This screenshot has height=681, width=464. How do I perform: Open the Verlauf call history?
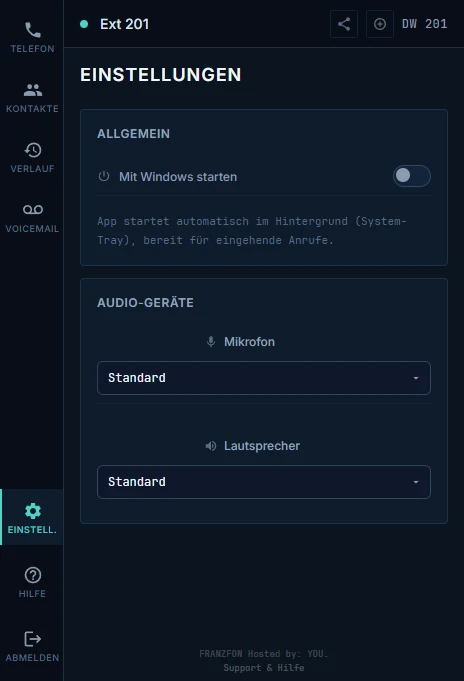pos(32,158)
